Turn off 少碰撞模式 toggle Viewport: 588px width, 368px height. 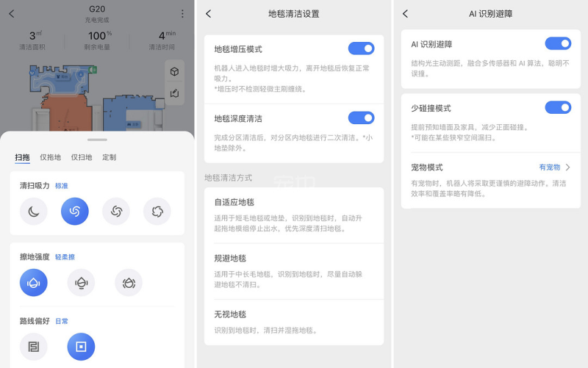(558, 107)
